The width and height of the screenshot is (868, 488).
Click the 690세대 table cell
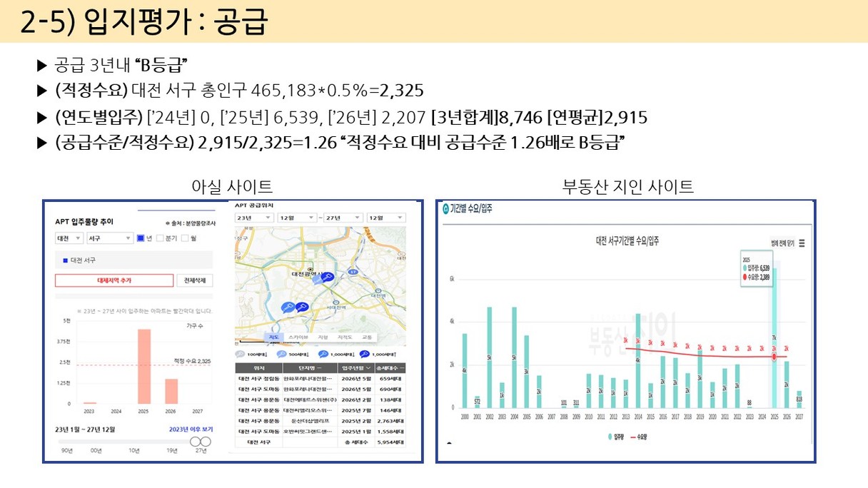(x=390, y=390)
